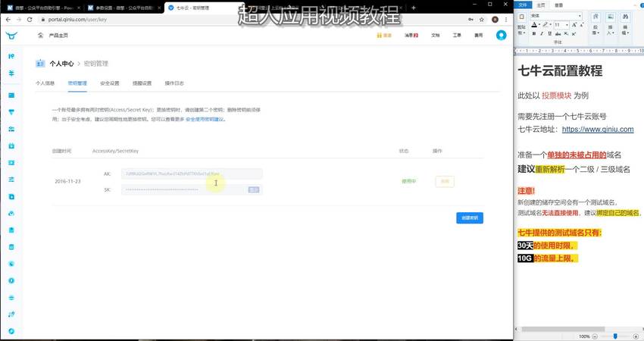
Task: Switch to the 参数设置 browser tab
Action: 123,8
